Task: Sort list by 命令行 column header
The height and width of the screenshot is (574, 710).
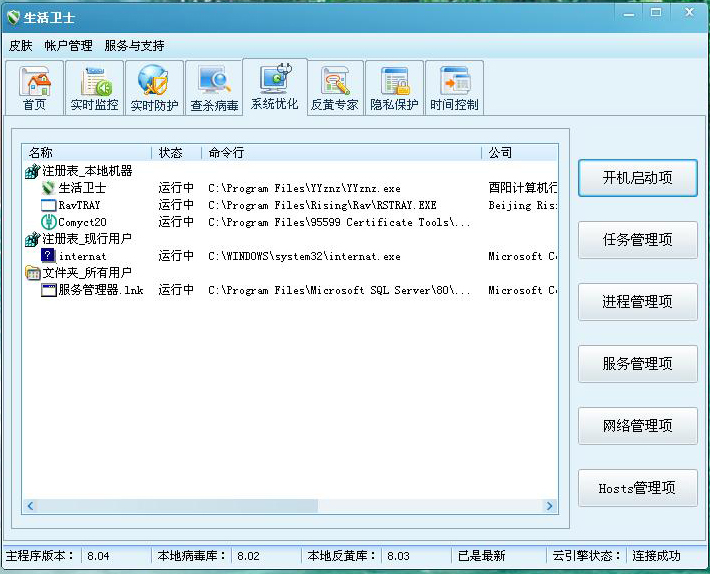Action: pyautogui.click(x=340, y=153)
